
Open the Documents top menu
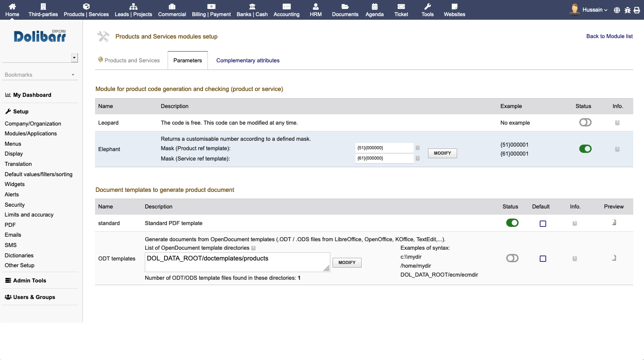pyautogui.click(x=345, y=10)
